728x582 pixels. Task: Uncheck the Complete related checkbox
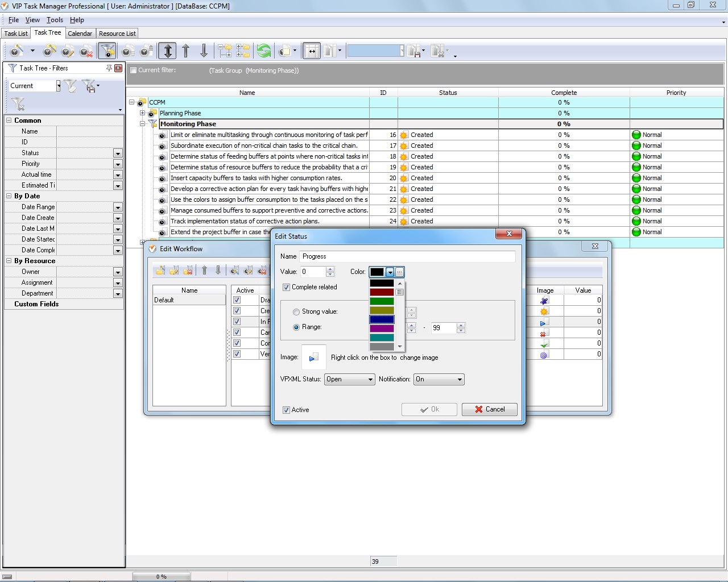click(x=287, y=288)
